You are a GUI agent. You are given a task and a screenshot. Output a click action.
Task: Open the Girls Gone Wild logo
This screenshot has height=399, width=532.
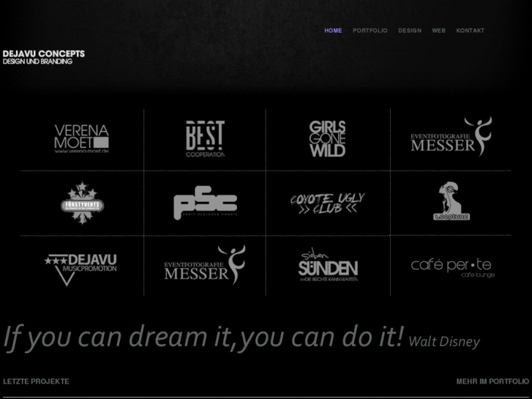327,139
